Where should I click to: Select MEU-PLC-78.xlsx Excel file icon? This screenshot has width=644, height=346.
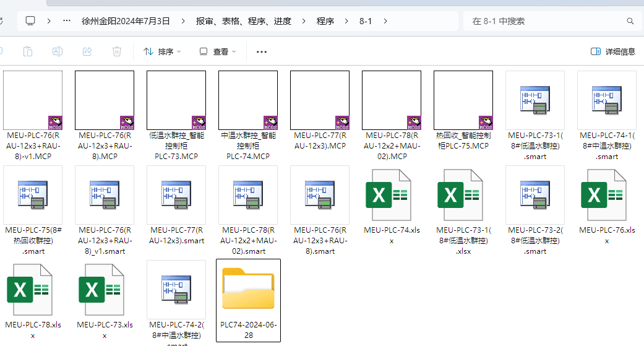[30, 290]
